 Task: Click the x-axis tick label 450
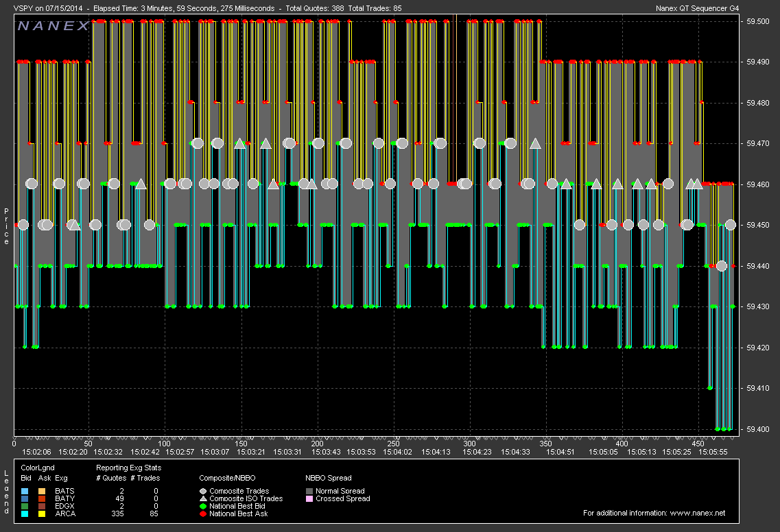pyautogui.click(x=698, y=444)
